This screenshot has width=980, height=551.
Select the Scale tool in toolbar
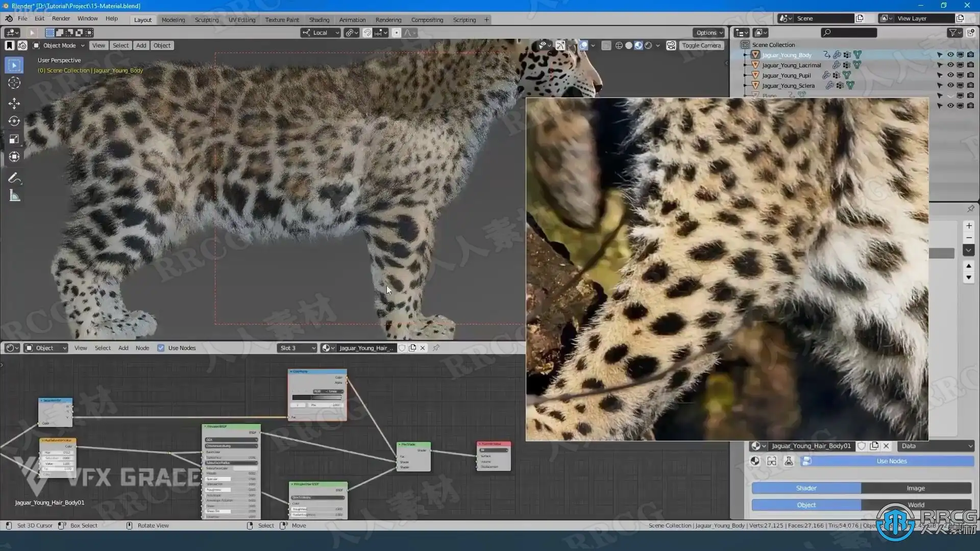click(x=14, y=139)
